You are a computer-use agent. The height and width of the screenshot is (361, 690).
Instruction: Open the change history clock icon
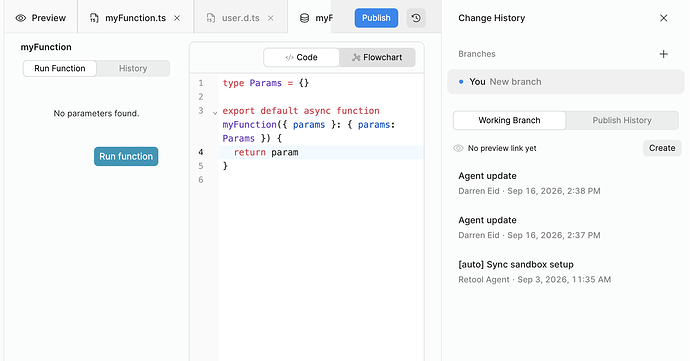[x=416, y=18]
